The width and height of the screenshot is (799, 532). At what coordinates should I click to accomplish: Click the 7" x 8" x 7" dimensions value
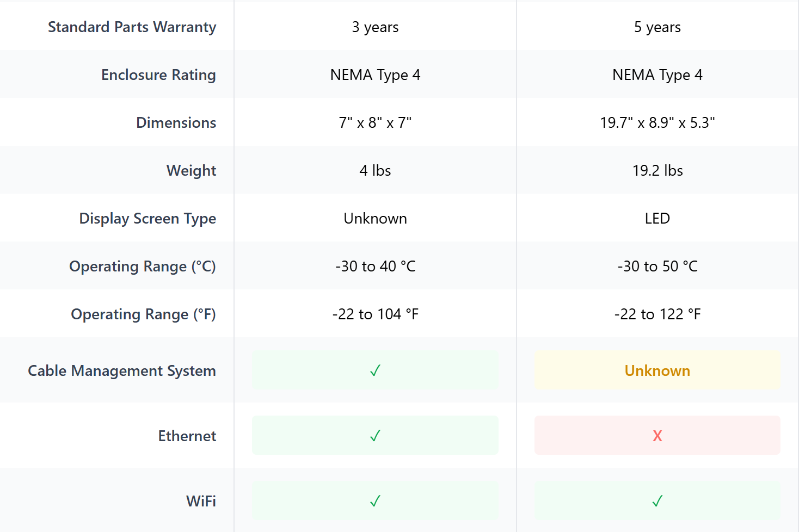[375, 123]
